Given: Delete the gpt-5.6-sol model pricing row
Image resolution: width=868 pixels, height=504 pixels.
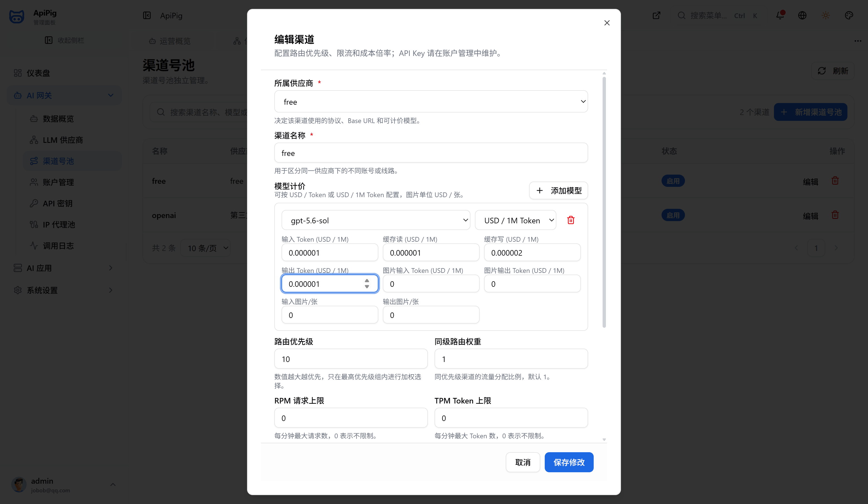Looking at the screenshot, I should (x=571, y=220).
